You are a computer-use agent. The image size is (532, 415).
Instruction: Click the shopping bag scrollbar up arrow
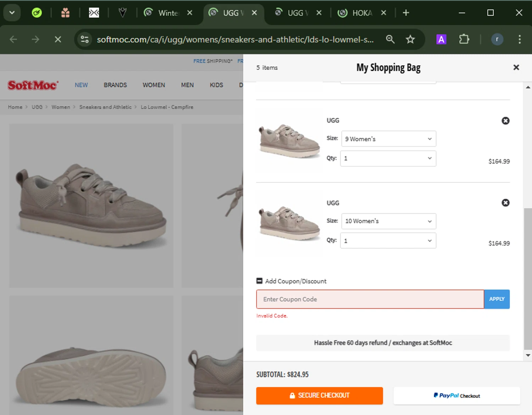(528, 87)
